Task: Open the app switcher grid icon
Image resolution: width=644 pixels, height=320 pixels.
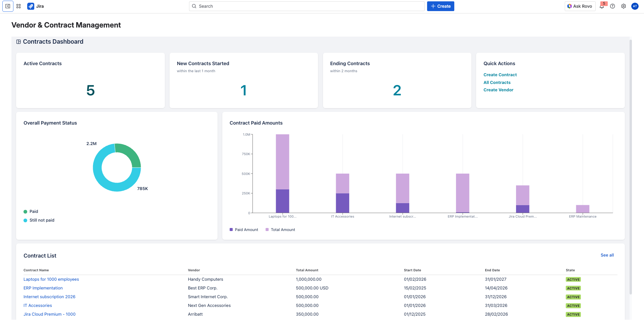Action: pos(18,6)
